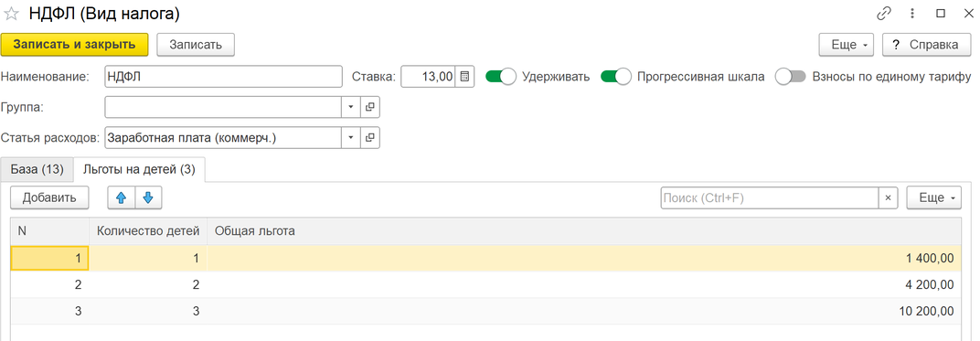
Task: Maximize the form window
Action: (x=940, y=13)
